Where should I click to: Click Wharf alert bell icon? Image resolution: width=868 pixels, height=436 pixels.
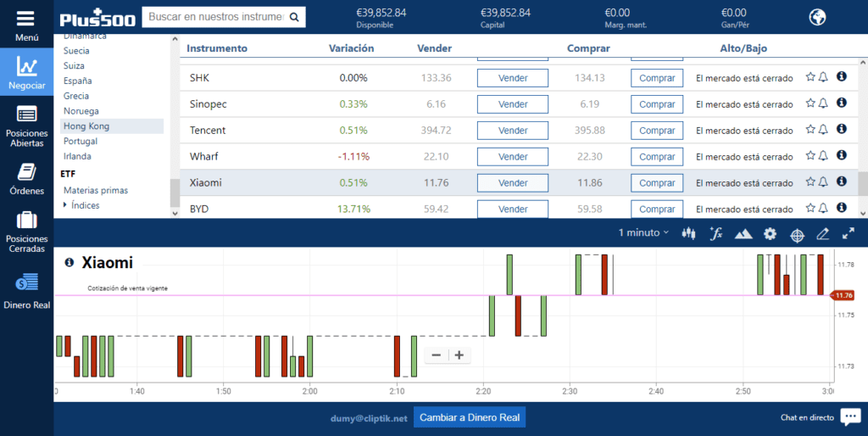coord(823,155)
